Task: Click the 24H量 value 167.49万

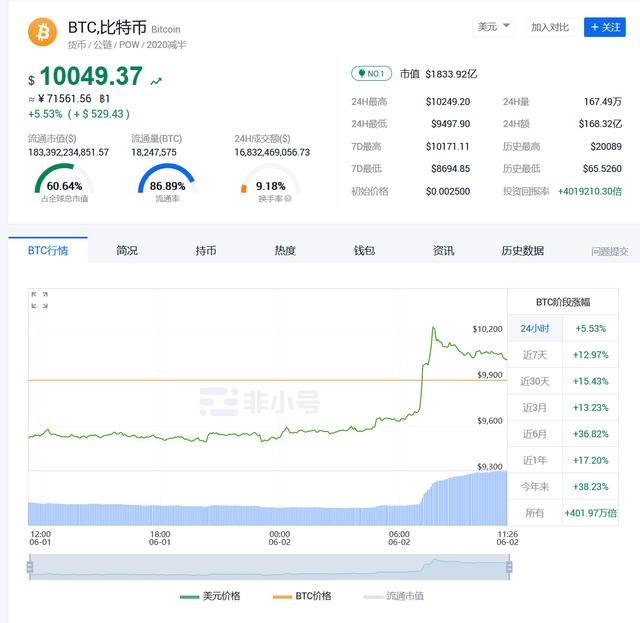Action: point(602,102)
